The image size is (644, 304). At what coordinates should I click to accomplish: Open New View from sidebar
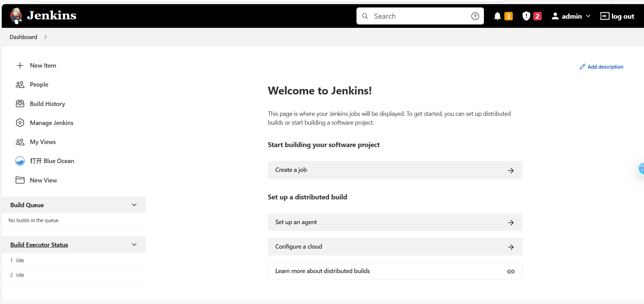pyautogui.click(x=43, y=180)
